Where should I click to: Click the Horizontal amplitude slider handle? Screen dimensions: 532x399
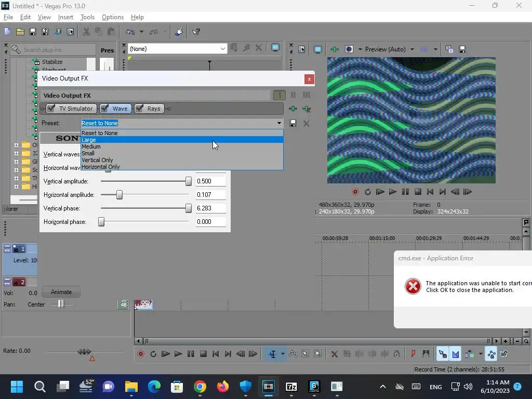[119, 195]
